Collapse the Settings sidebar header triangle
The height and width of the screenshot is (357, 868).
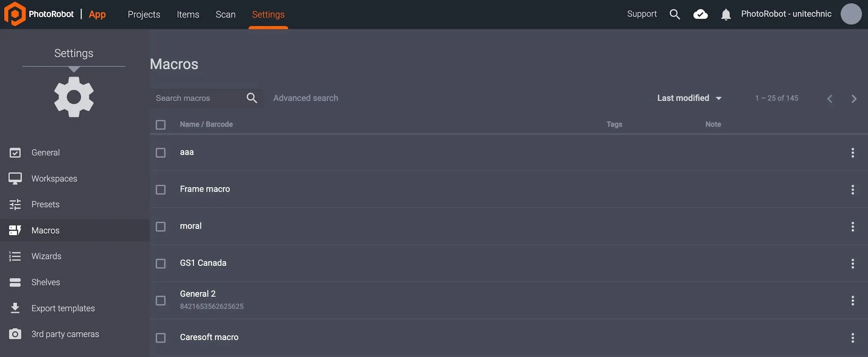coord(74,69)
